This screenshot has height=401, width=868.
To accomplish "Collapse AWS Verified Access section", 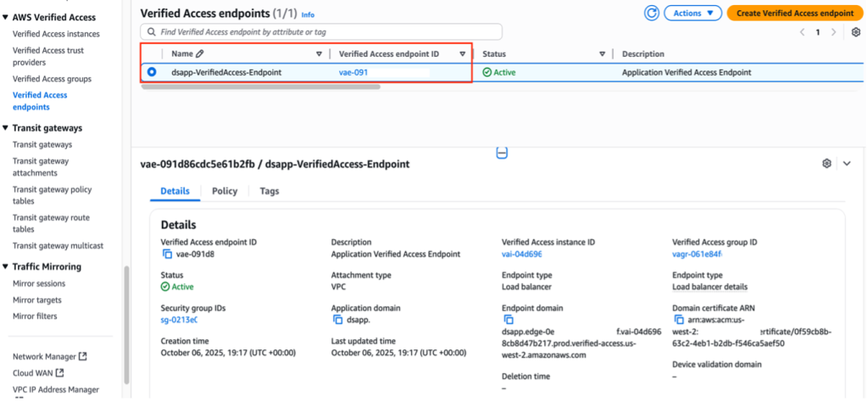I will (6, 17).
